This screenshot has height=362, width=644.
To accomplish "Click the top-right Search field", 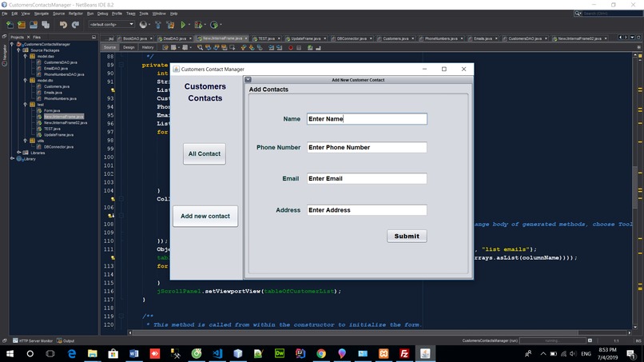I will (611, 14).
